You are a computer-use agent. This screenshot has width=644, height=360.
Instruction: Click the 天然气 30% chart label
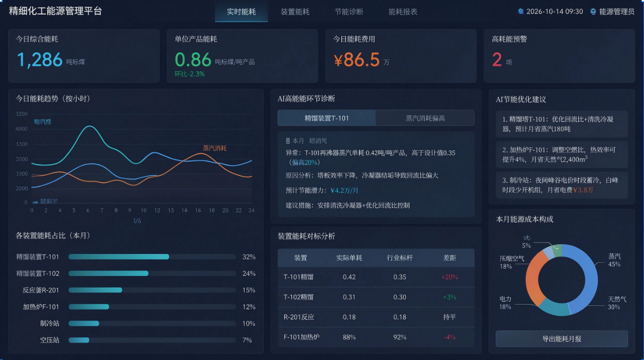616,303
